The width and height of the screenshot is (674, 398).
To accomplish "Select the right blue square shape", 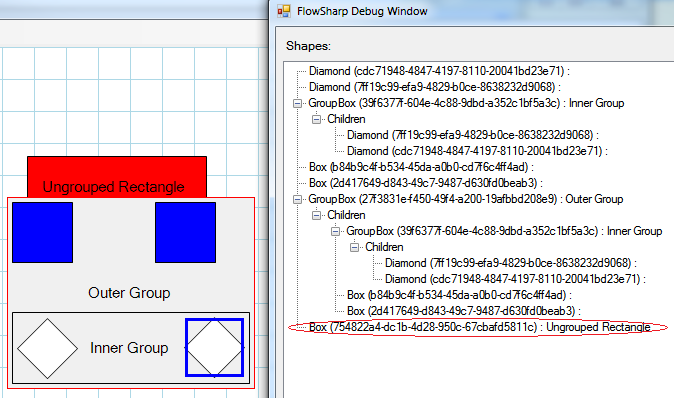I will click(x=185, y=233).
